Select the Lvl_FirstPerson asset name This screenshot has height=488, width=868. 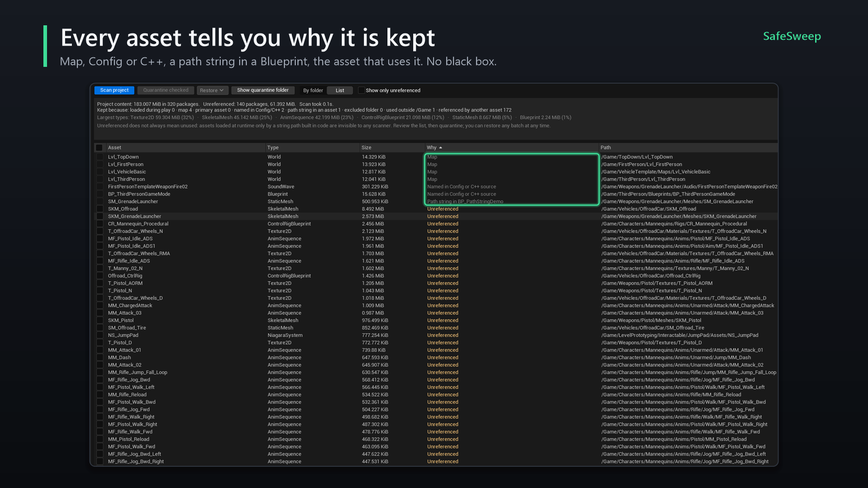[125, 164]
